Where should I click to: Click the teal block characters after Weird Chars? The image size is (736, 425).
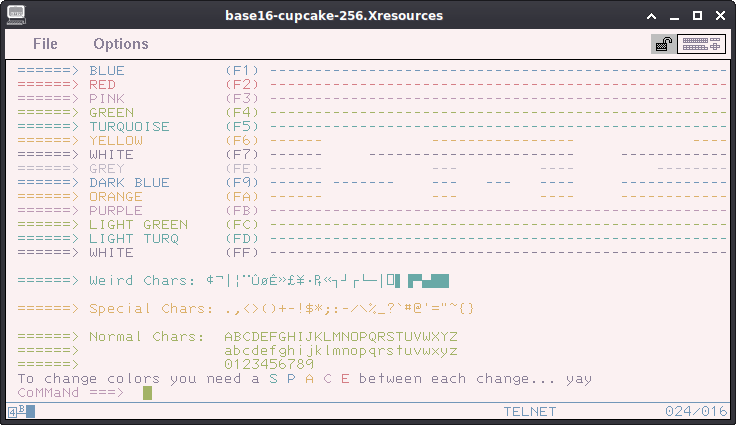(428, 281)
